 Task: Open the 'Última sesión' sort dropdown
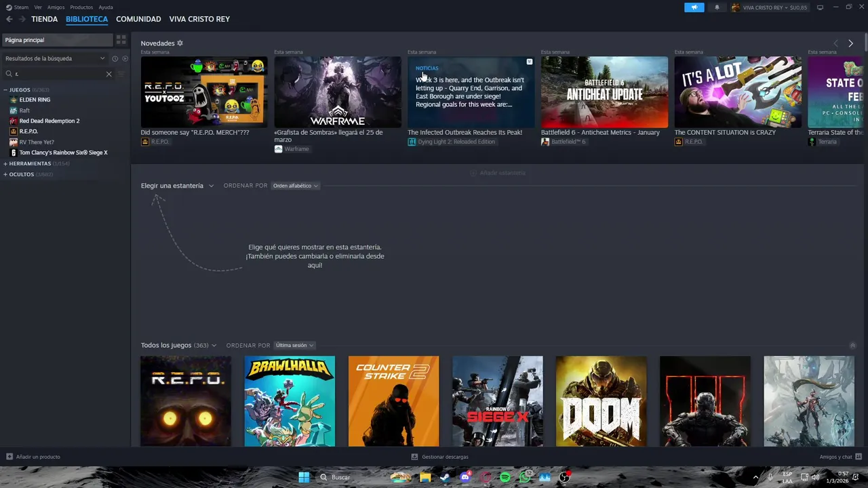294,346
